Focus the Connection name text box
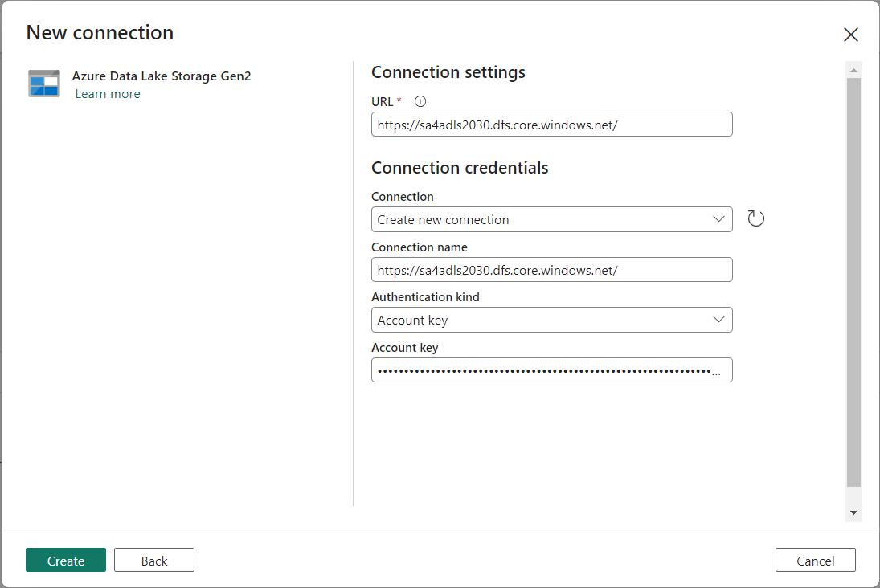Viewport: 880px width, 588px height. tap(551, 270)
